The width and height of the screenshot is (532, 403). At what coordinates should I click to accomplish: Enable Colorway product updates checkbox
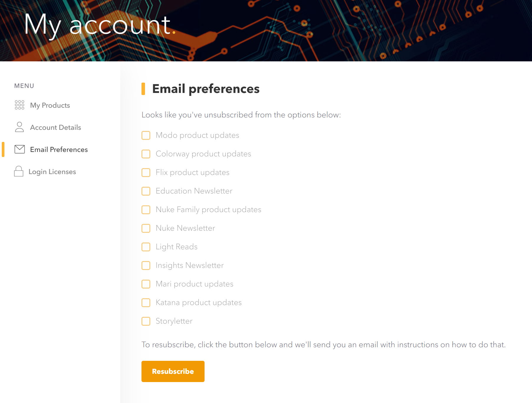[146, 154]
